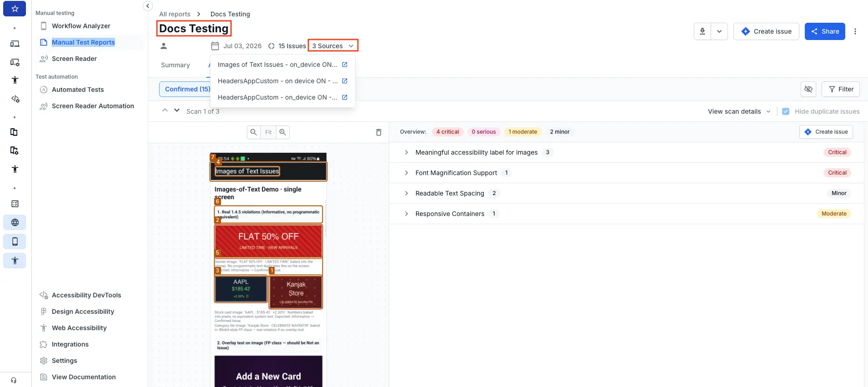Zoom out of the screenshot preview
Viewport: 868px width, 387px height.
tap(253, 132)
